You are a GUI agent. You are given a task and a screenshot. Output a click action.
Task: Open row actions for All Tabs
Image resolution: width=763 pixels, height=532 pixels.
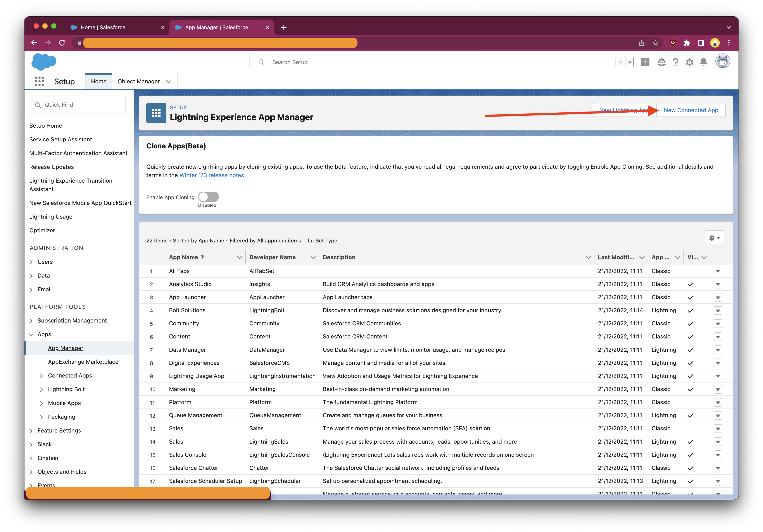718,271
